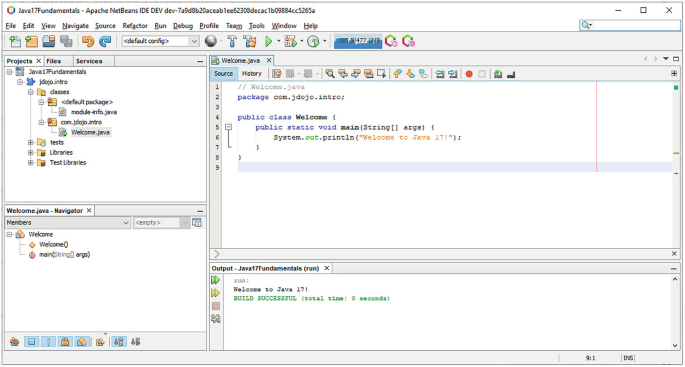Expand the tests folder node
685x367 pixels.
coord(31,142)
